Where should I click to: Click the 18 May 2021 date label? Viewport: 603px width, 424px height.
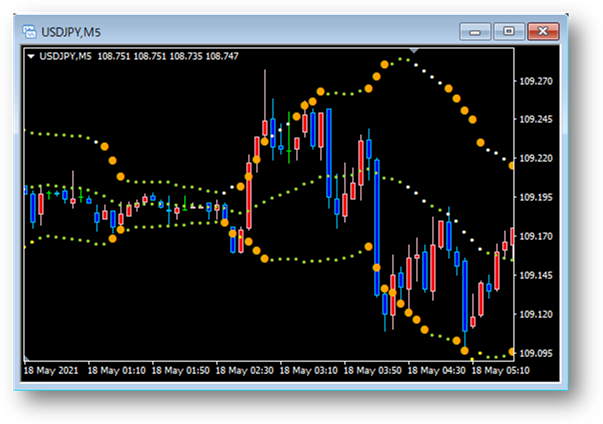pyautogui.click(x=51, y=371)
